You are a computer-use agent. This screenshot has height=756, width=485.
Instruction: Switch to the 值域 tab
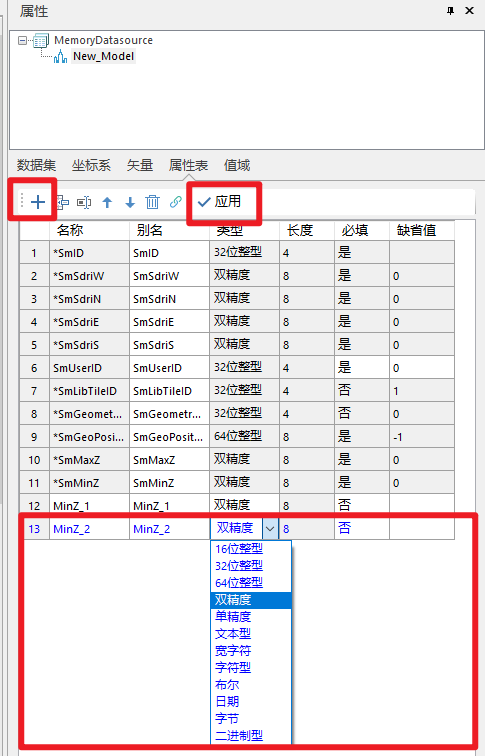point(237,165)
